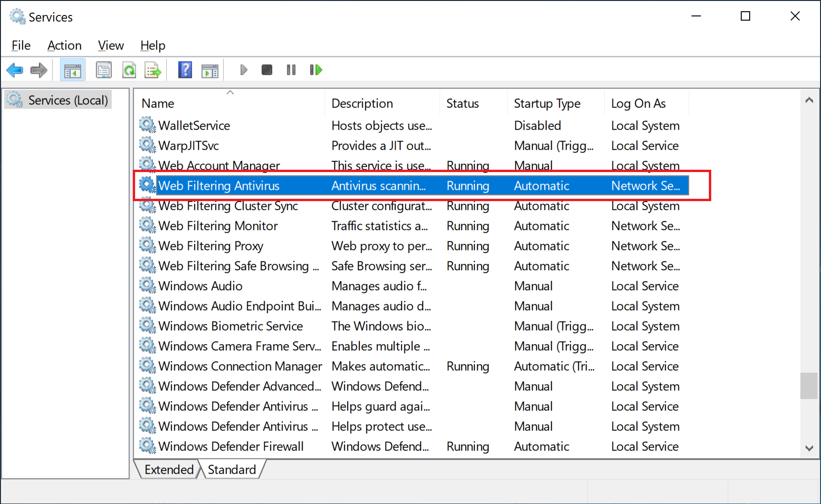
Task: Select Windows Defender Advanced service
Action: [x=240, y=386]
